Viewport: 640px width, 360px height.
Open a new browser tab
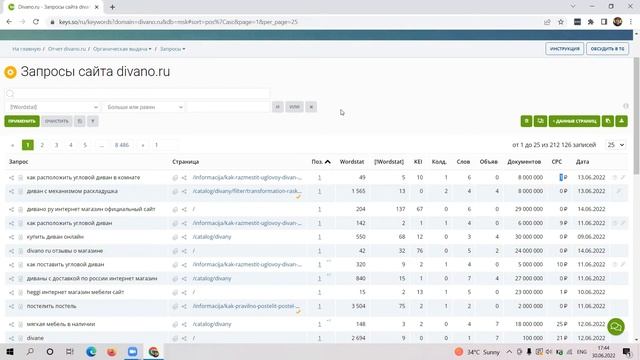(112, 7)
